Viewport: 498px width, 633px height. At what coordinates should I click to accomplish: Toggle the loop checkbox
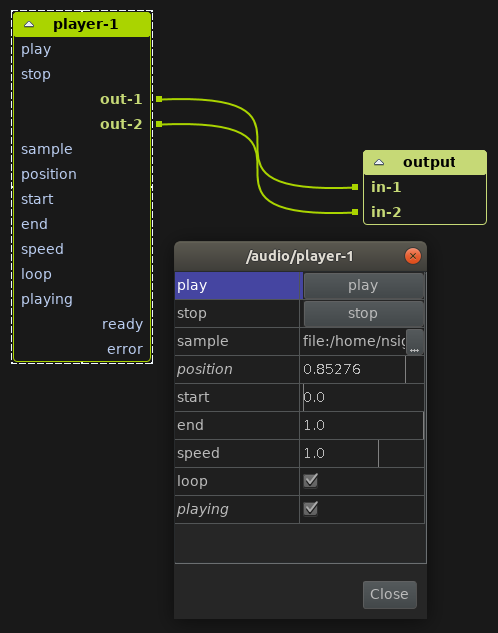310,481
